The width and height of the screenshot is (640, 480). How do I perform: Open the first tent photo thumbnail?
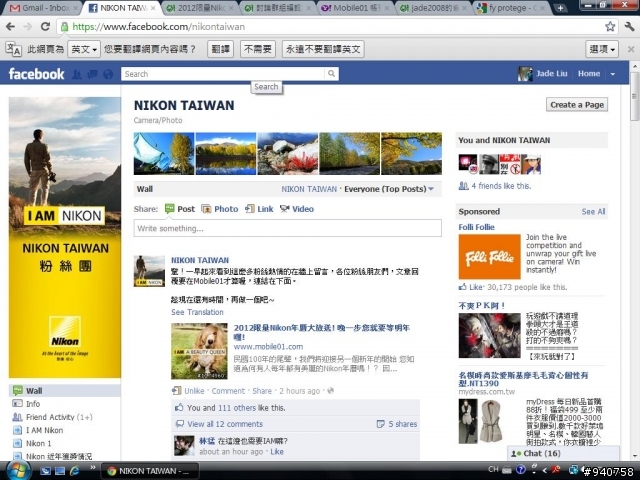click(164, 153)
